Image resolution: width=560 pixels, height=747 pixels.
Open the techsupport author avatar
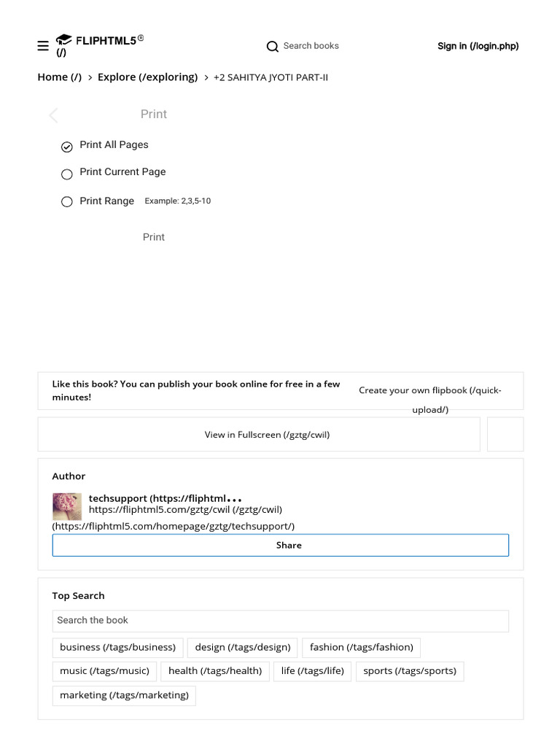66,506
